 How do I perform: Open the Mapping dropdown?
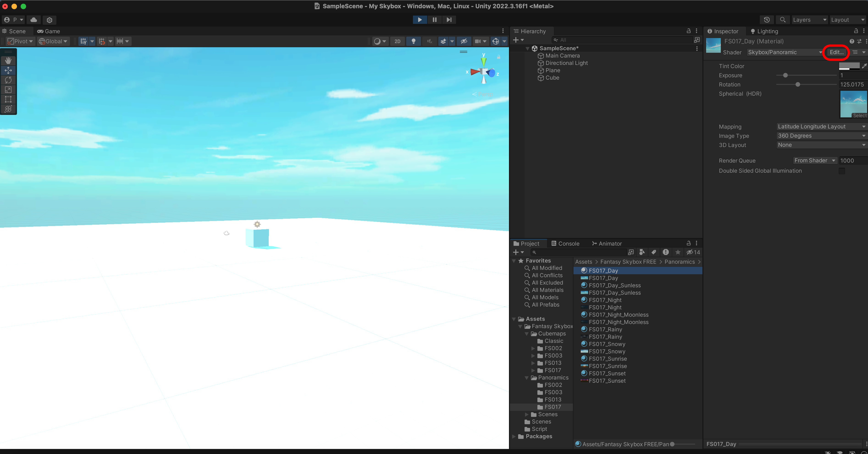point(821,127)
